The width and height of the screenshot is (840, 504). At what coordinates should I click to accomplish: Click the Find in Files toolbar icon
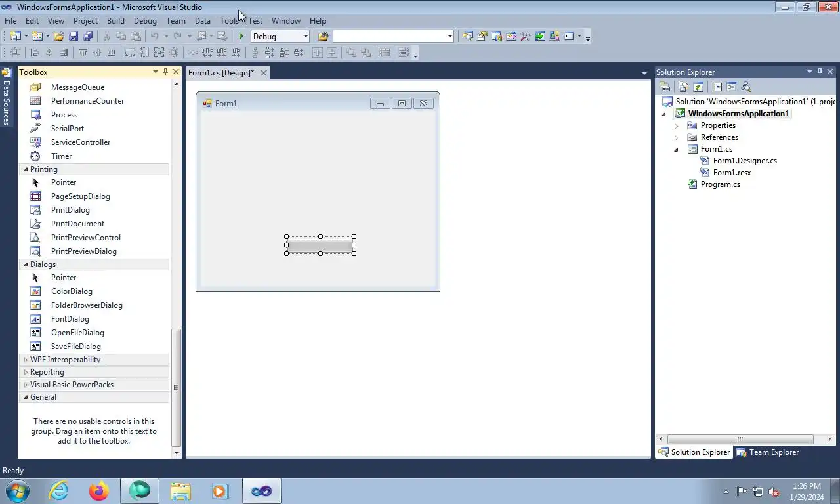pos(323,37)
